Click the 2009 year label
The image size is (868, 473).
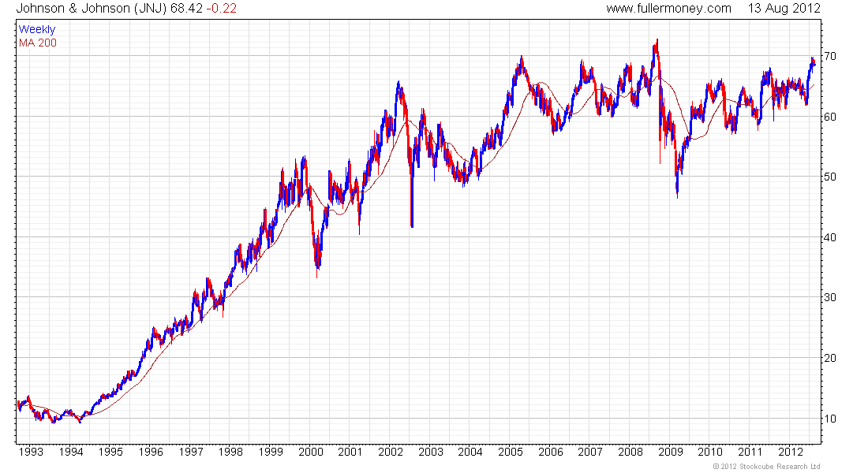click(x=670, y=452)
